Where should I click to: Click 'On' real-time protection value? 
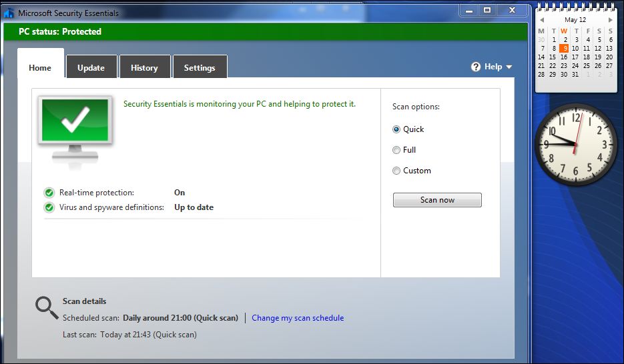[180, 193]
